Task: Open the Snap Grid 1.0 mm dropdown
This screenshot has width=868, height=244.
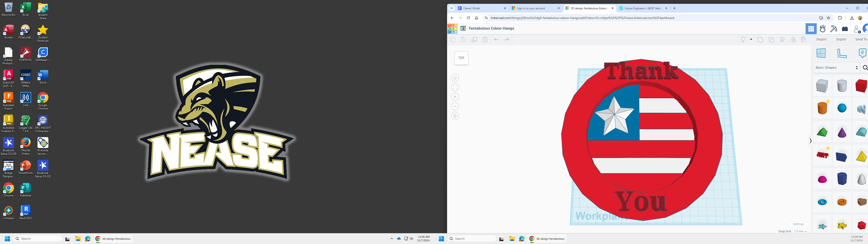Action: point(800,231)
